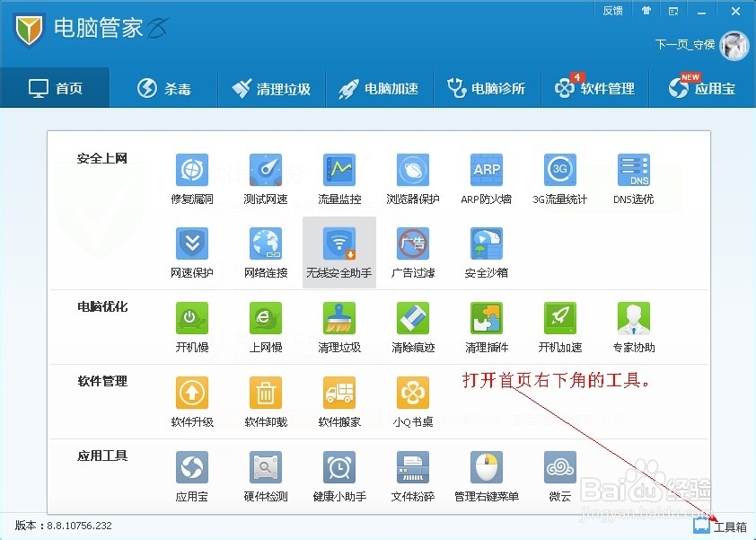756x540 pixels.
Task: Click the 反馈 feedback link
Action: tap(613, 11)
